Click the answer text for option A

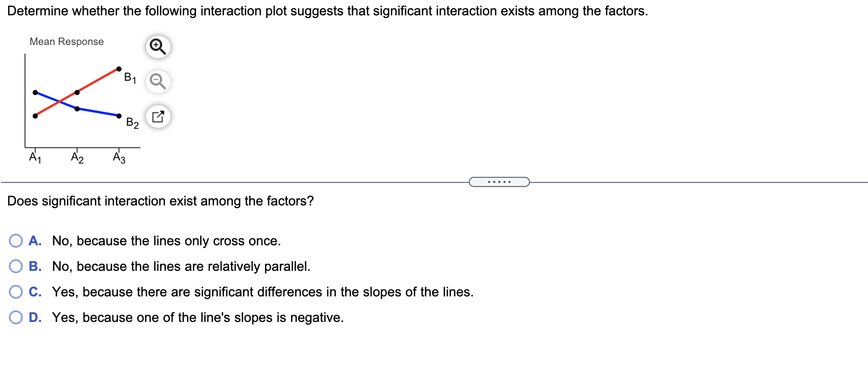(166, 241)
